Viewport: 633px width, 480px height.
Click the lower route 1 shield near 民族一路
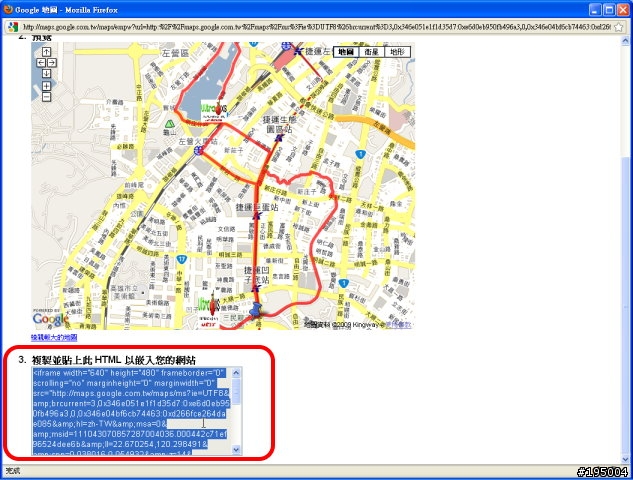coord(343,283)
